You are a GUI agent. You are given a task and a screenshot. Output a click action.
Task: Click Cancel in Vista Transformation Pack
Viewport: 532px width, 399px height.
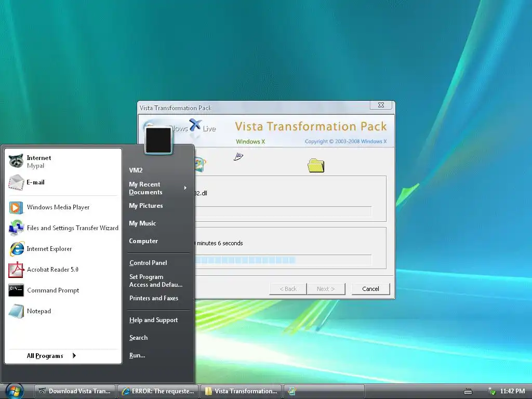point(370,289)
